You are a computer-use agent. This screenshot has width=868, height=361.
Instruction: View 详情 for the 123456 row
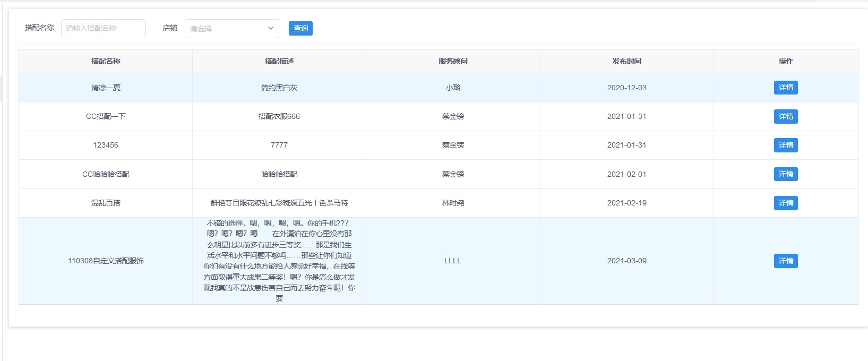[x=785, y=145]
